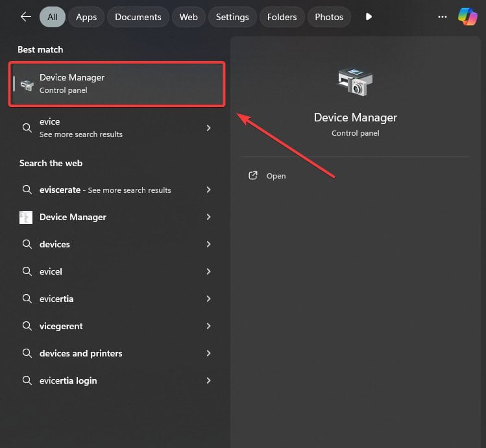This screenshot has width=486, height=448.
Task: Switch to the Web filter tab
Action: tap(188, 17)
